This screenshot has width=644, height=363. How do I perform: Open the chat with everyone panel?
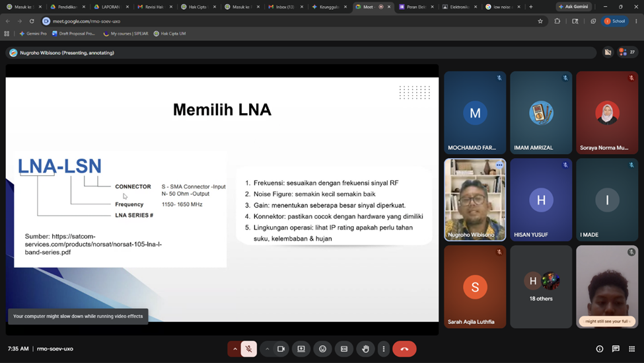[616, 349]
